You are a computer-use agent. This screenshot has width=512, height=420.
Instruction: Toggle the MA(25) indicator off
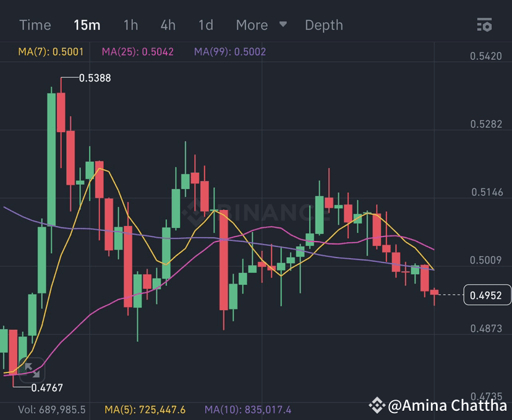point(137,52)
